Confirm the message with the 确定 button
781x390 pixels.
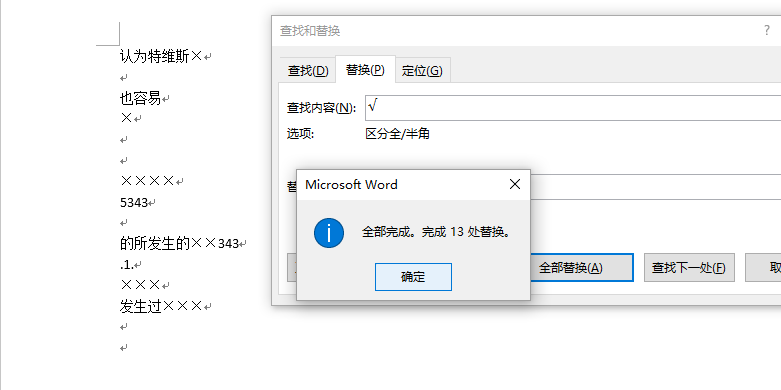tap(413, 277)
